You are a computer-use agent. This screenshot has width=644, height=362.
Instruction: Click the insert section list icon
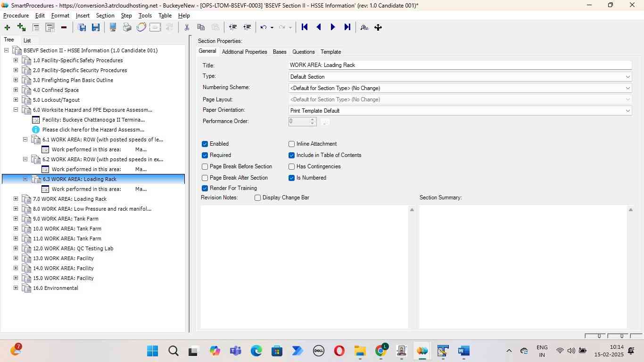tap(50, 27)
